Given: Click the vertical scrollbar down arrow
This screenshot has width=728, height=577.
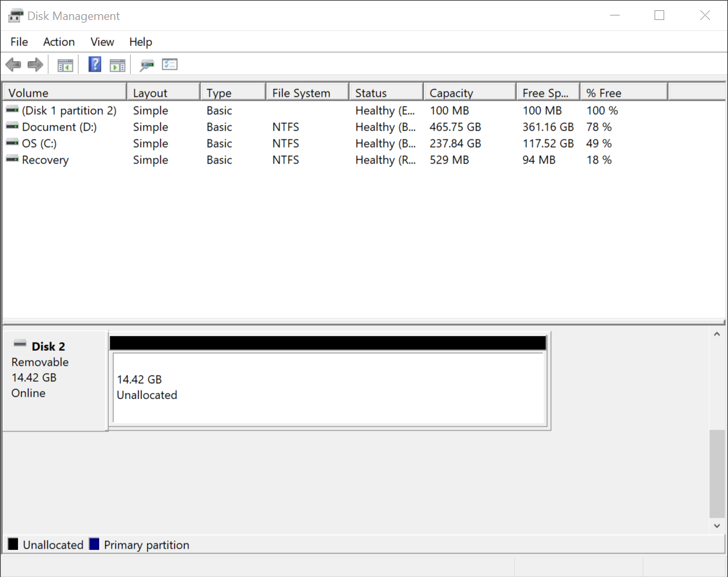Looking at the screenshot, I should (x=716, y=525).
